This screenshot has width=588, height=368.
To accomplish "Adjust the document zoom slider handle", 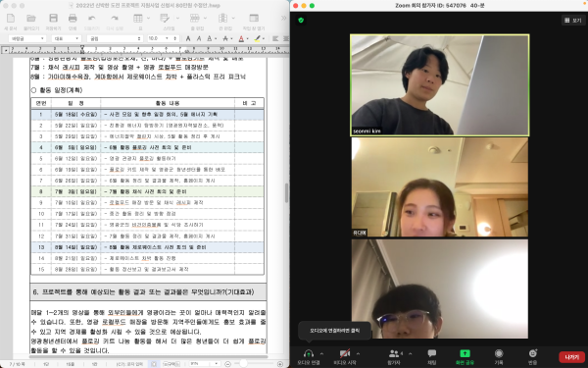I will 244,364.
